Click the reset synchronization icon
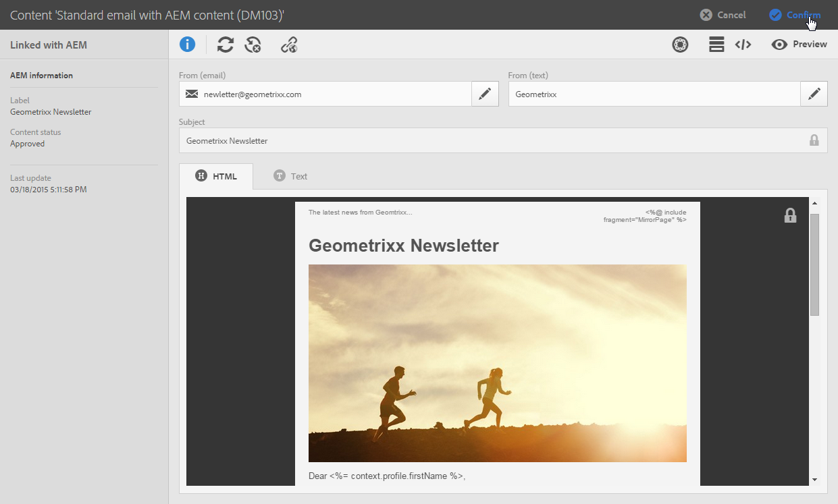 coord(253,45)
